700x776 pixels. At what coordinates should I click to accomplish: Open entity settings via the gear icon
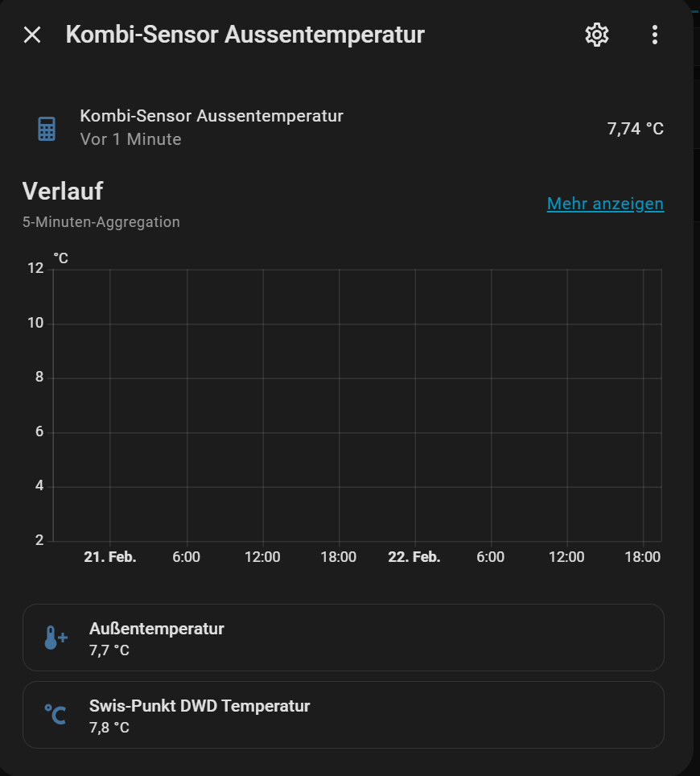[x=596, y=35]
